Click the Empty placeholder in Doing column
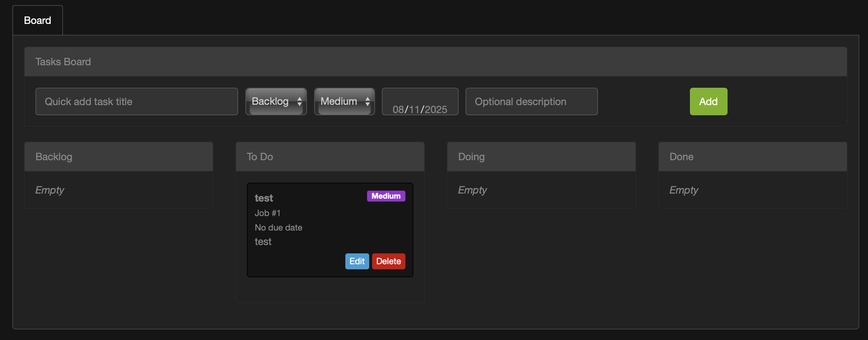 (x=472, y=190)
